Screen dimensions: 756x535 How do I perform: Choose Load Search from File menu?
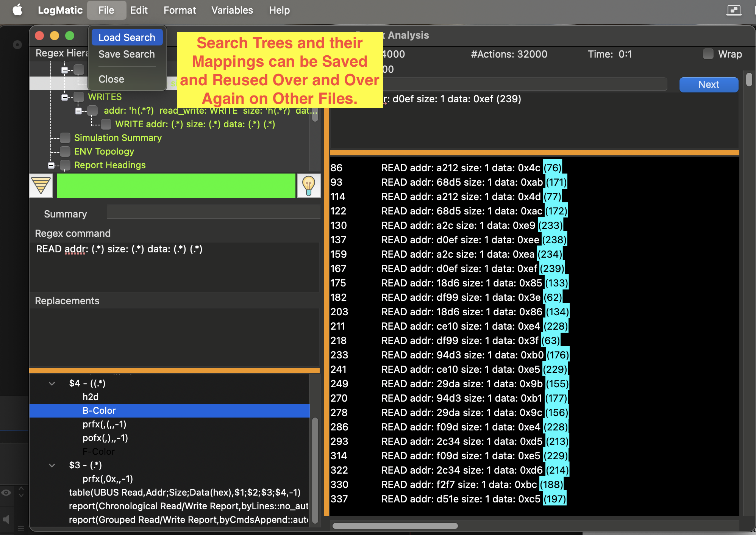click(127, 38)
